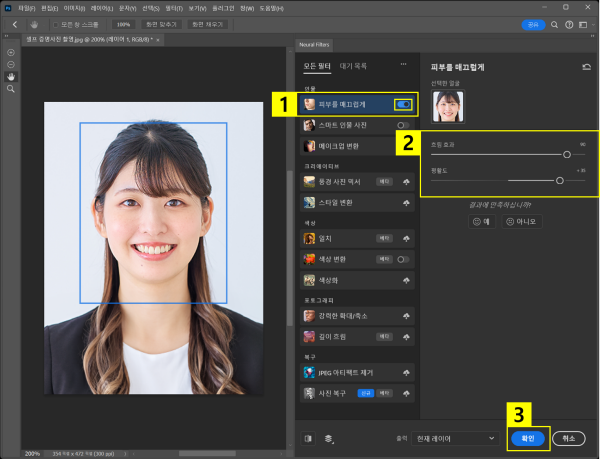Select the Zoom tool magnifier icon
Screen dimensions: 600x459
tap(11, 89)
